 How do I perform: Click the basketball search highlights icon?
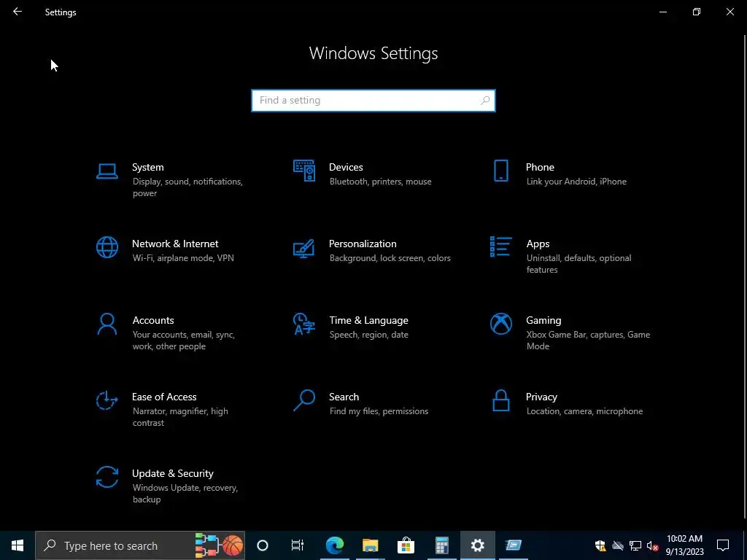233,545
